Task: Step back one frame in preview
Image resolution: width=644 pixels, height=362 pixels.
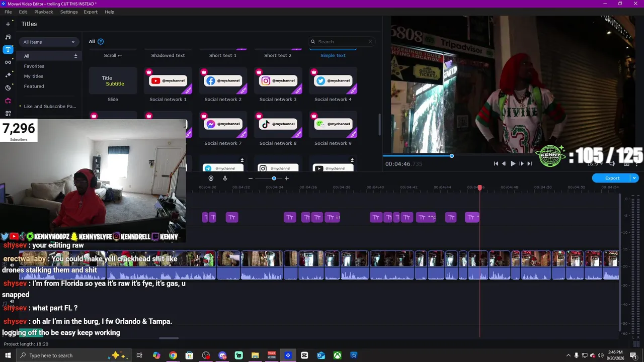Action: tap(504, 163)
